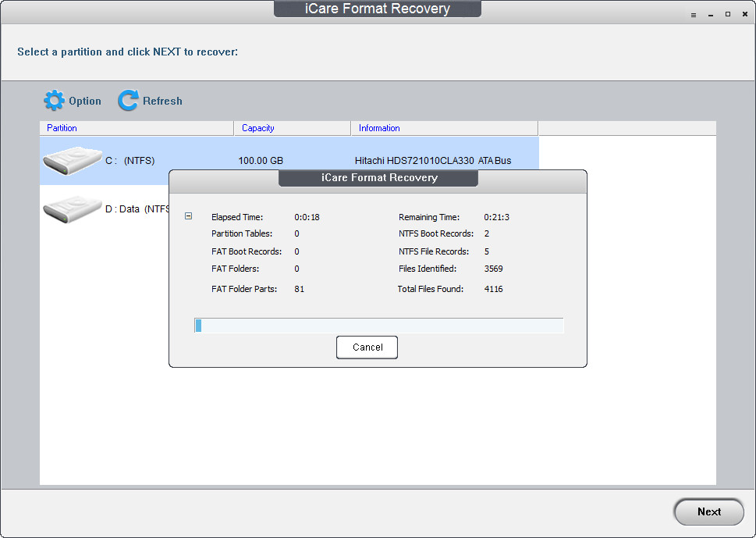756x538 pixels.
Task: Click the 'NTFS Boot Records:' label
Action: coord(436,233)
